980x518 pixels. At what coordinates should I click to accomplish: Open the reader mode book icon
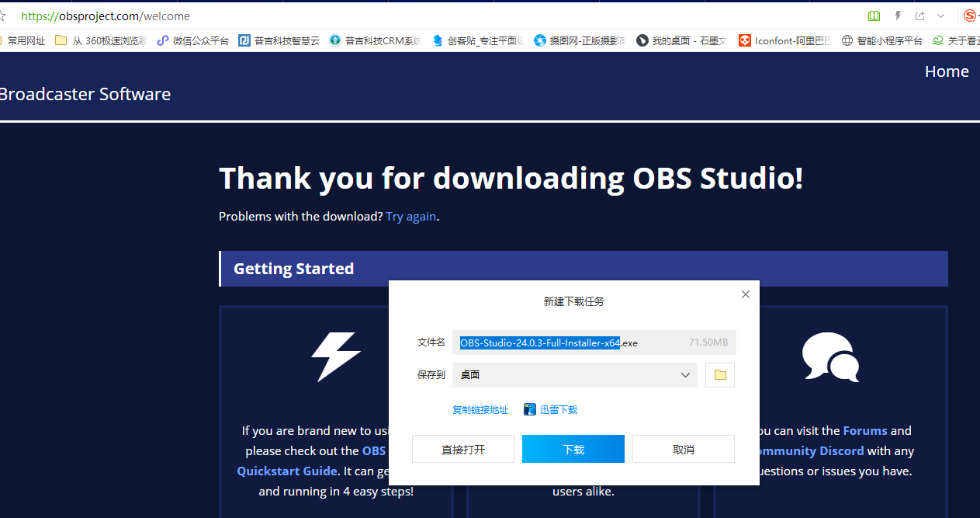pos(874,16)
